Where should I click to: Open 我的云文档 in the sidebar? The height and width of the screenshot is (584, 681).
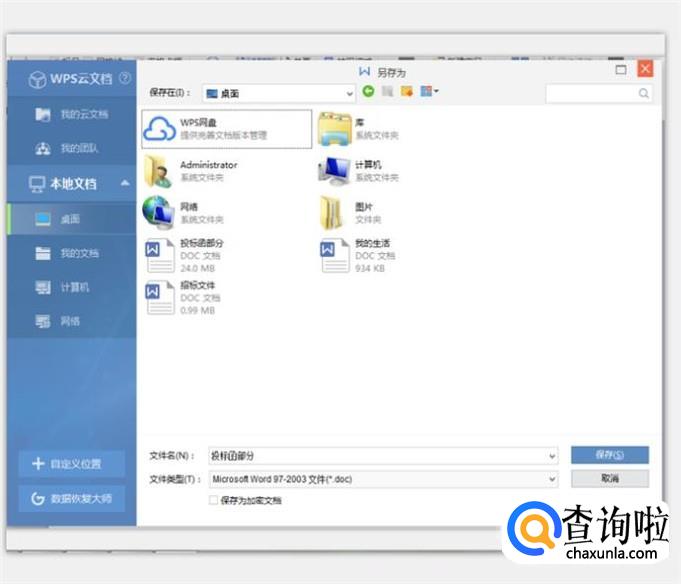coord(72,114)
